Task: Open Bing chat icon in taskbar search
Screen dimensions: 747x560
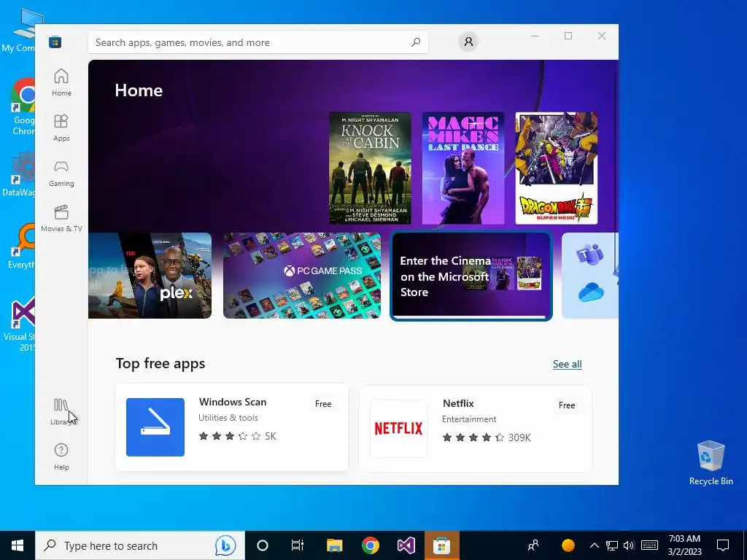Action: 226,545
